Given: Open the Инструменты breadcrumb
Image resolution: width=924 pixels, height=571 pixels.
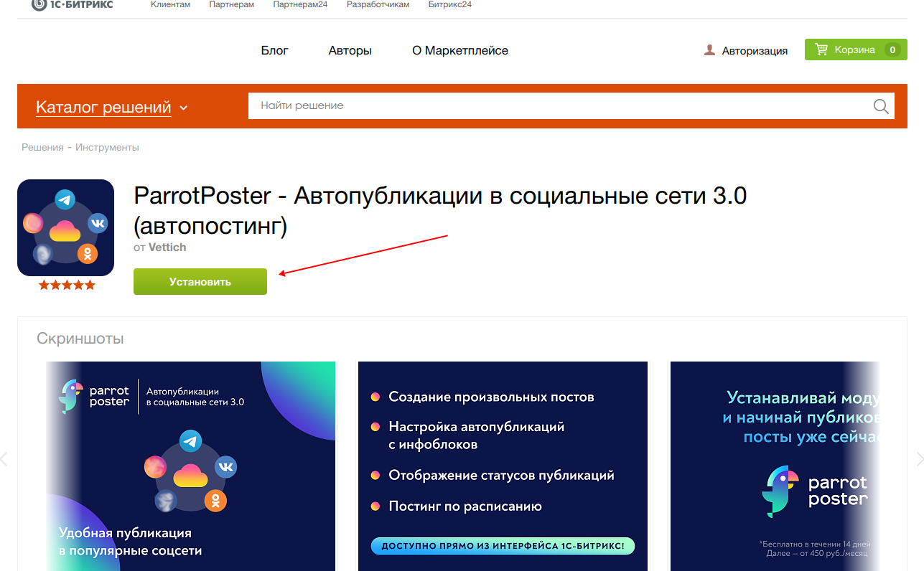Looking at the screenshot, I should [x=107, y=147].
